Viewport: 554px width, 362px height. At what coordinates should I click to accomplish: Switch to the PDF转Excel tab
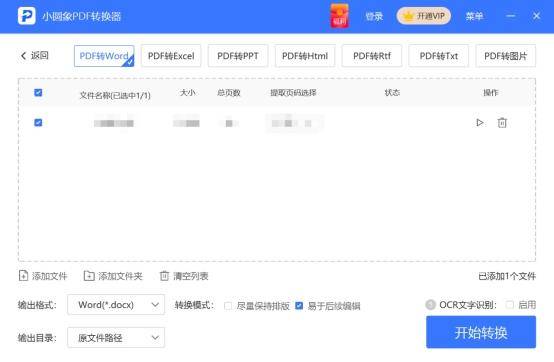[171, 56]
